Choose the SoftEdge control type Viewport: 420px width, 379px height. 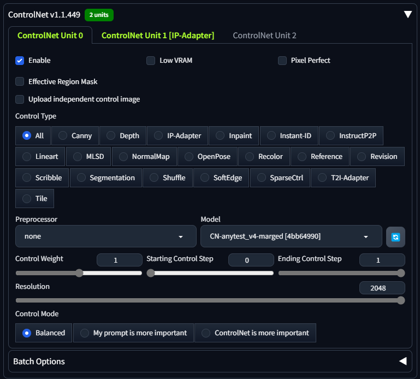[x=221, y=178]
